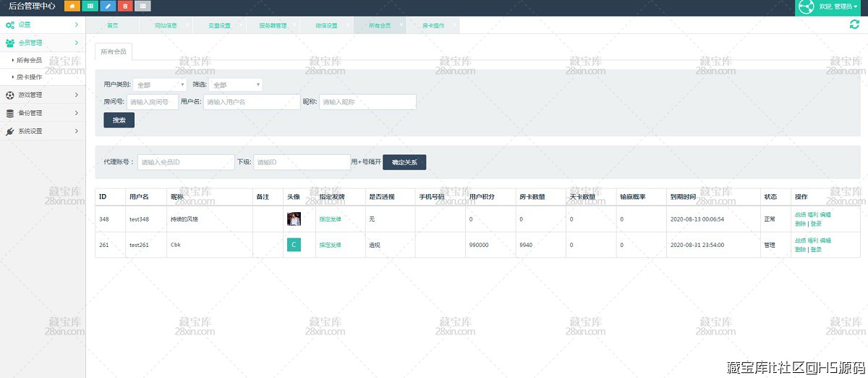Viewport: 868px width, 378px height.
Task: Click 编辑 for test348
Action: [825, 215]
